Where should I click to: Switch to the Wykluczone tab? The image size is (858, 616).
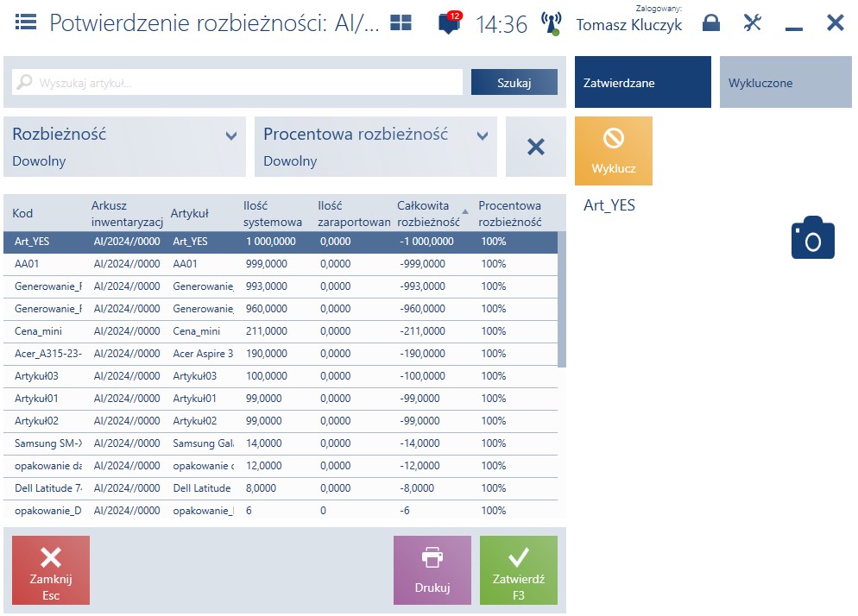[785, 82]
